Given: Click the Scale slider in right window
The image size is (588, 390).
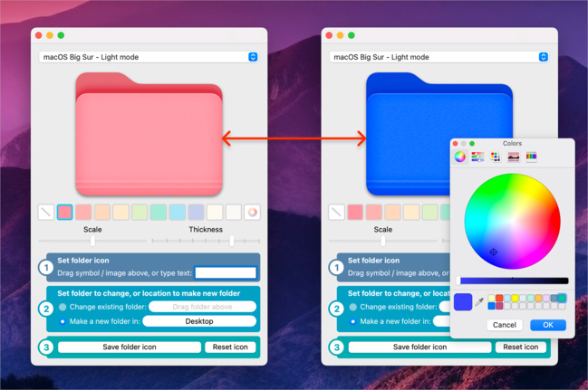Looking at the screenshot, I should [383, 241].
